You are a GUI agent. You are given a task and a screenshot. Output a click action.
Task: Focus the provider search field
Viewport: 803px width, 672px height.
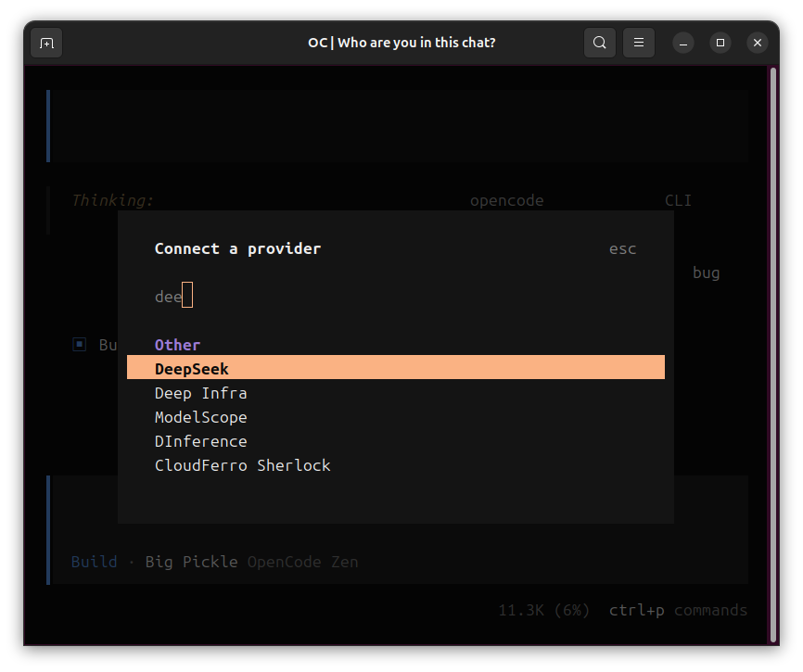[396, 296]
